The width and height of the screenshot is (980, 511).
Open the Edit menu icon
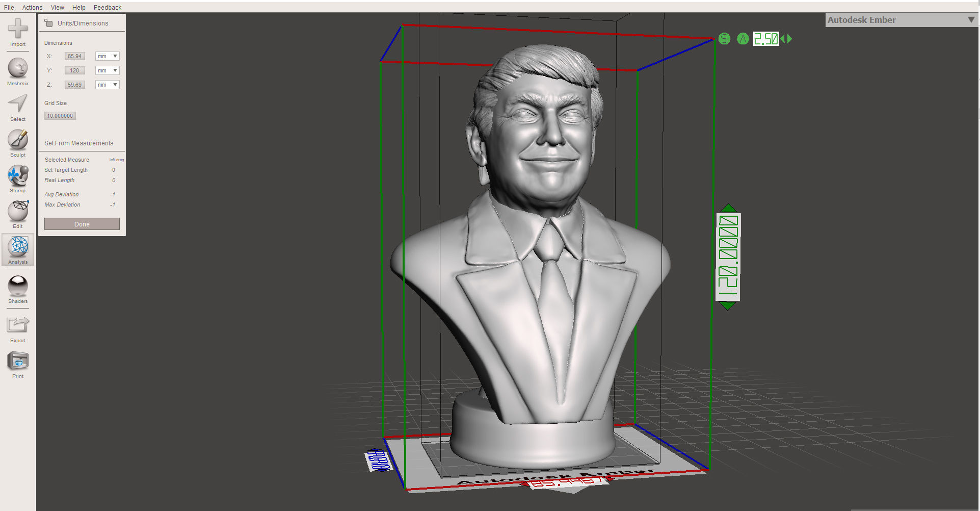pyautogui.click(x=18, y=214)
